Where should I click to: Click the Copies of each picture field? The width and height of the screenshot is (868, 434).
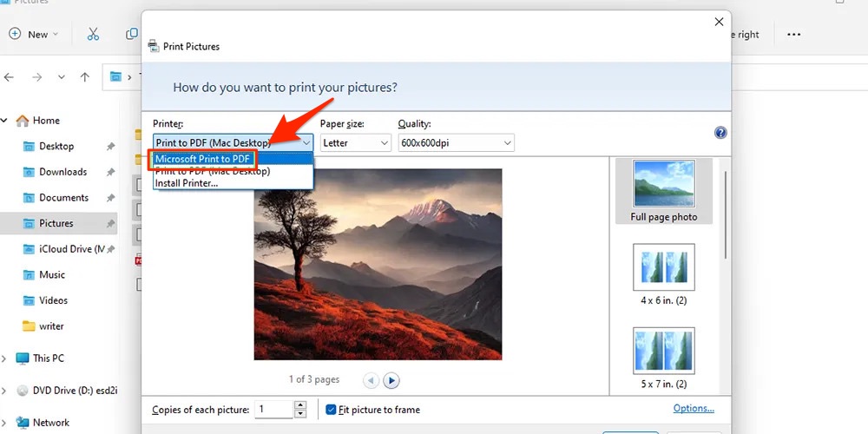(274, 410)
